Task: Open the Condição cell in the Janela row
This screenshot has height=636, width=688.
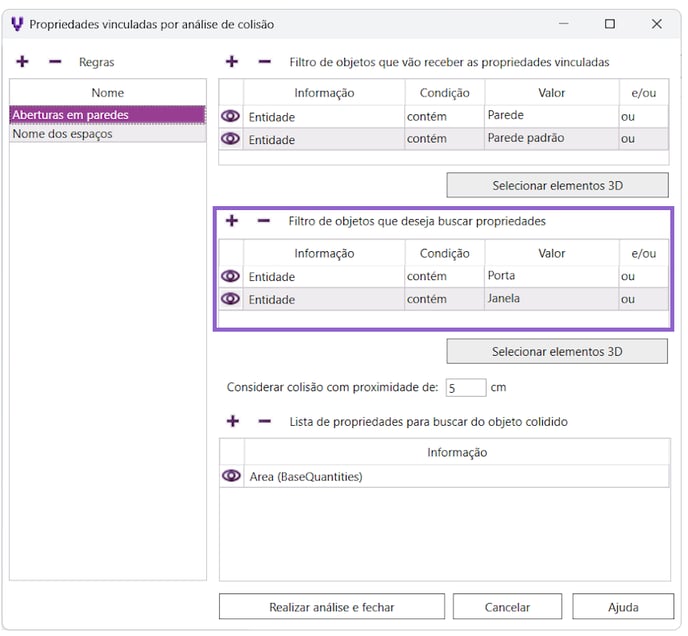Action: (443, 298)
